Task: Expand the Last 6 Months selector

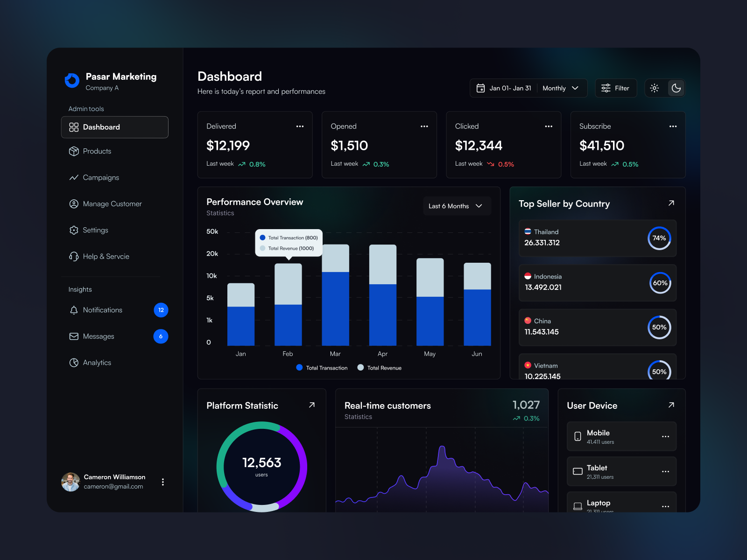Action: (456, 206)
